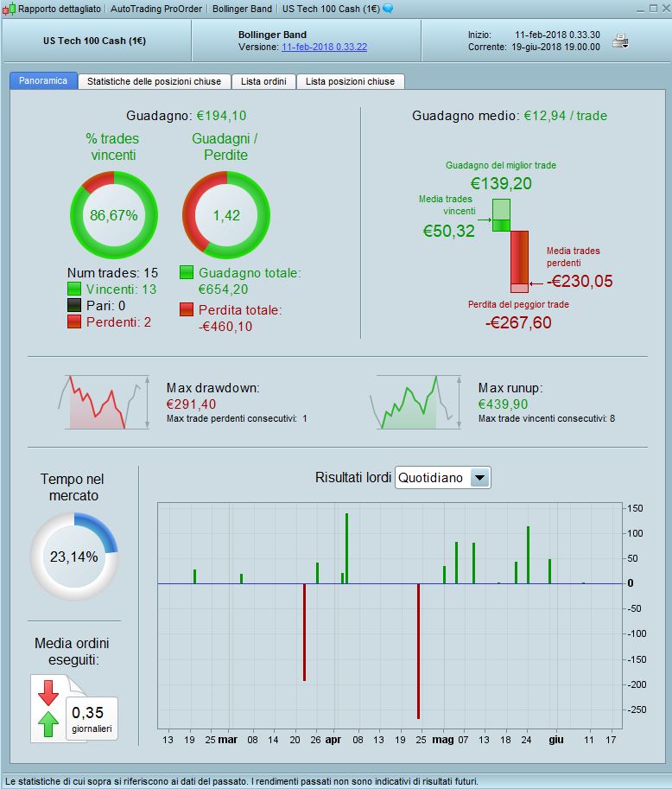Open the Panoramica tab
The width and height of the screenshot is (672, 789).
click(43, 81)
